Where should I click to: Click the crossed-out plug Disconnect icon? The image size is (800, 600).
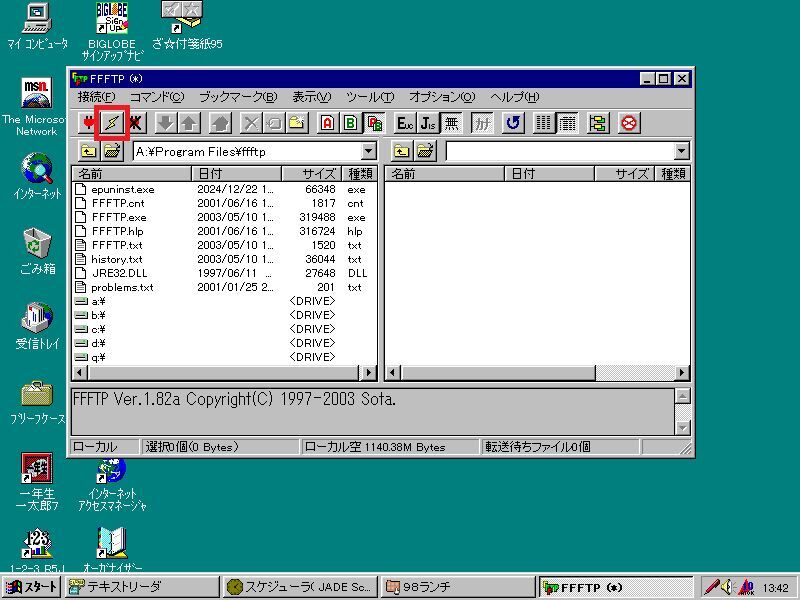(x=135, y=123)
